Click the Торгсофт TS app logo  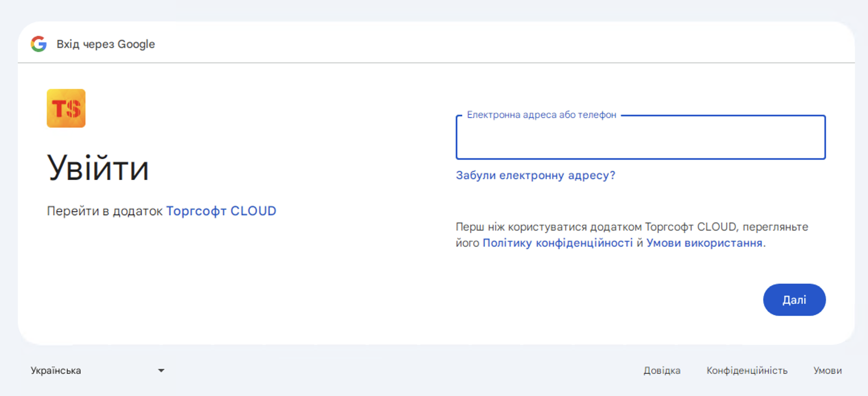pyautogui.click(x=66, y=108)
